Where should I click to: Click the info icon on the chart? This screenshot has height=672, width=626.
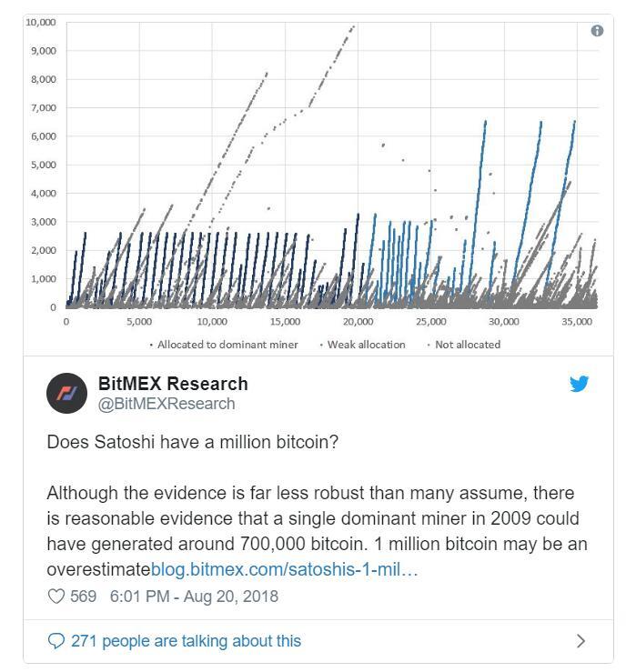597,31
